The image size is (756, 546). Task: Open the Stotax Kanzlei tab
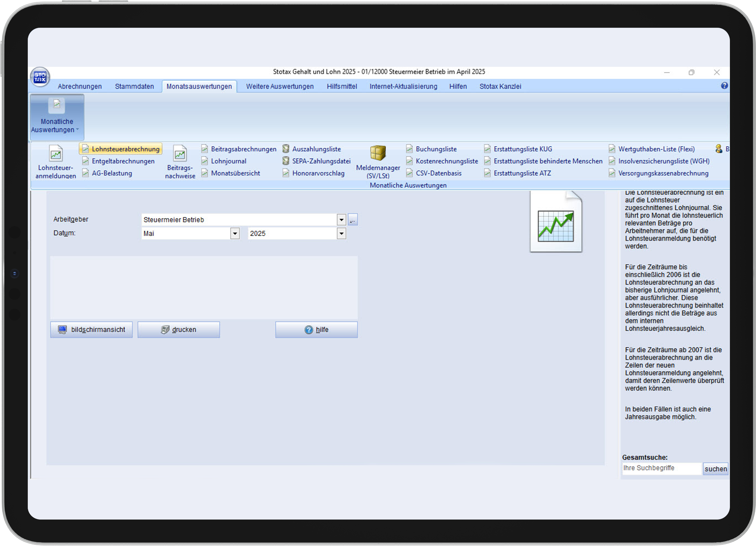500,86
